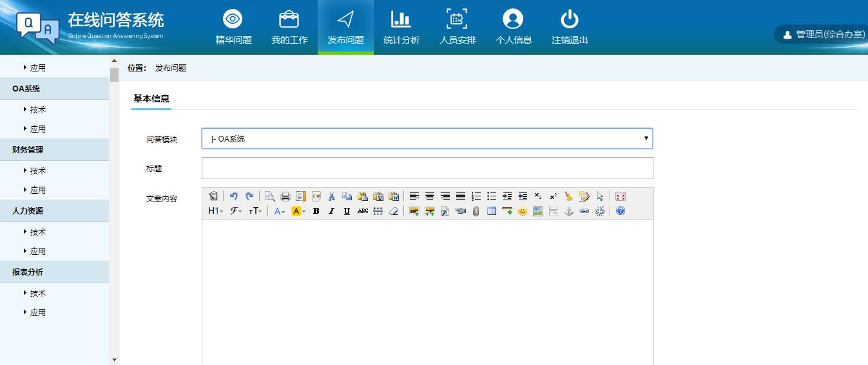Go to the 我的工作 navigation tab
The image size is (868, 365).
[289, 27]
